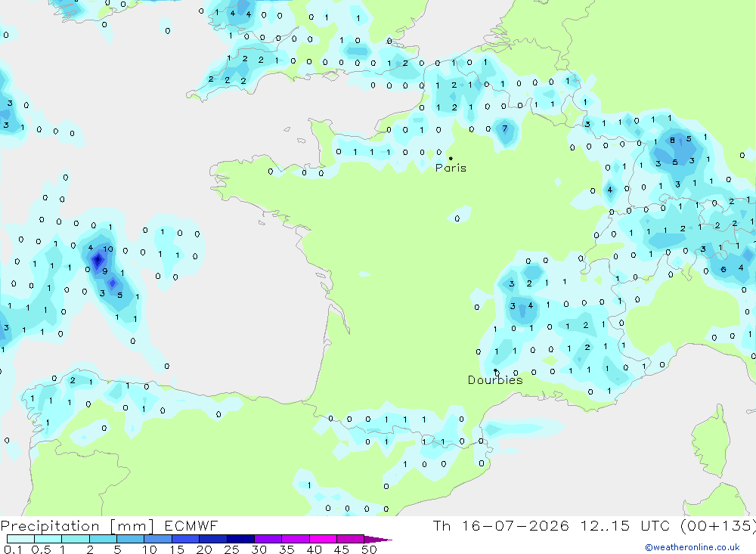This screenshot has width=756, height=554.
Task: Click the 9 mm value over the Atlantic
Action: pos(104,271)
